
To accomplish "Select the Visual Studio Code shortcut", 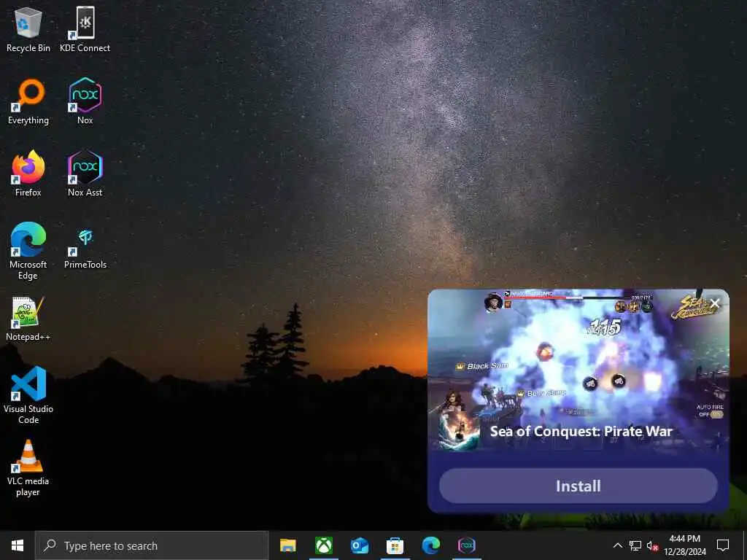I will [x=28, y=395].
